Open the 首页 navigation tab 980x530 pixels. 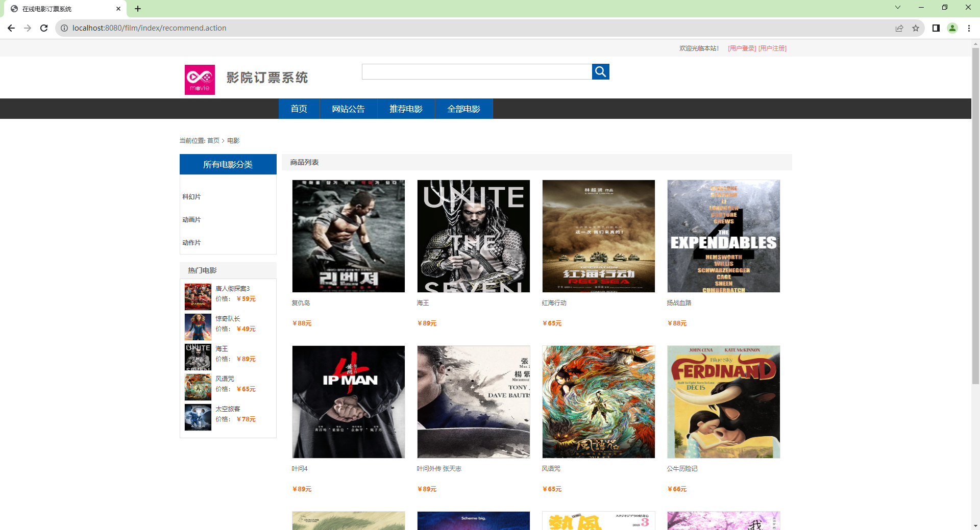[299, 109]
